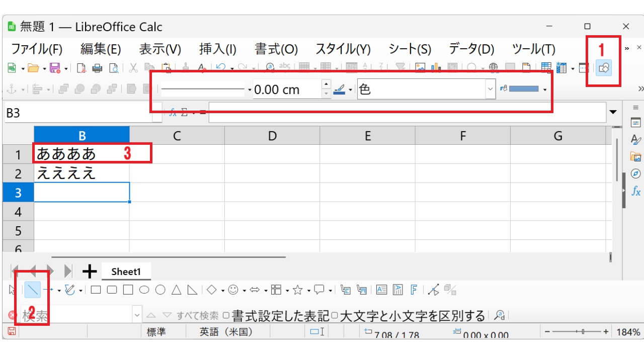Click the fill color swatch
The height and width of the screenshot is (362, 644).
point(524,89)
